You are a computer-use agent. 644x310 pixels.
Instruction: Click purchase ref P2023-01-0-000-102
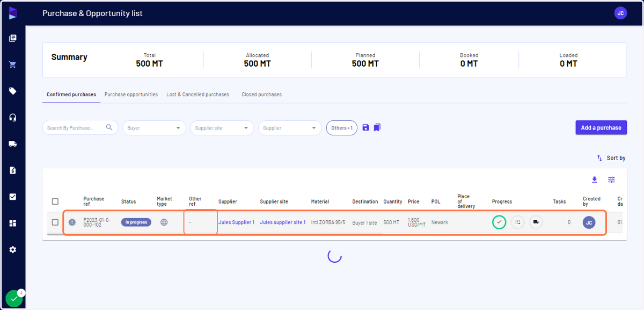[97, 222]
